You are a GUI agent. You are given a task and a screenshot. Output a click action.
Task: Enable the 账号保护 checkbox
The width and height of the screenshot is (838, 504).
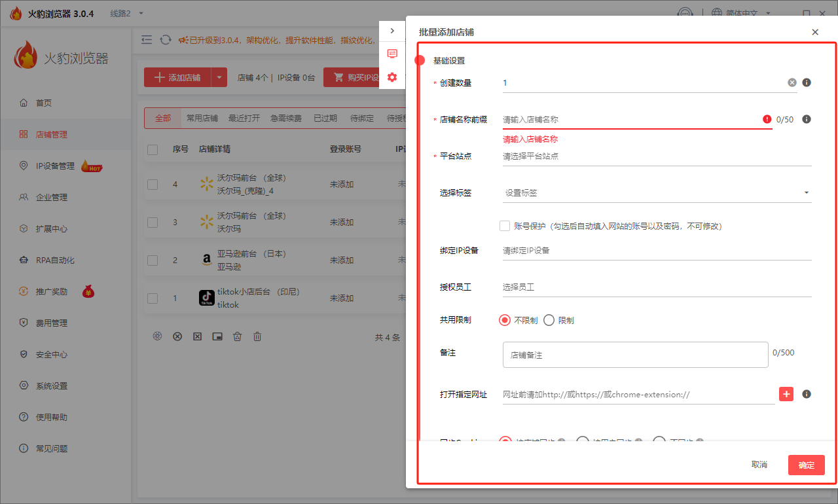pyautogui.click(x=505, y=226)
